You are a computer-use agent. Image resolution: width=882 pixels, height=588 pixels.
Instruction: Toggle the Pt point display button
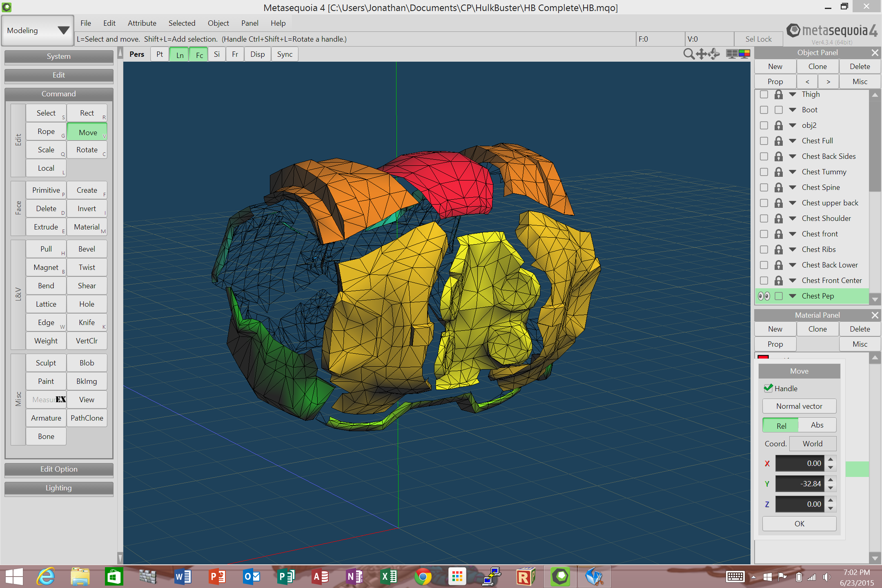point(160,54)
